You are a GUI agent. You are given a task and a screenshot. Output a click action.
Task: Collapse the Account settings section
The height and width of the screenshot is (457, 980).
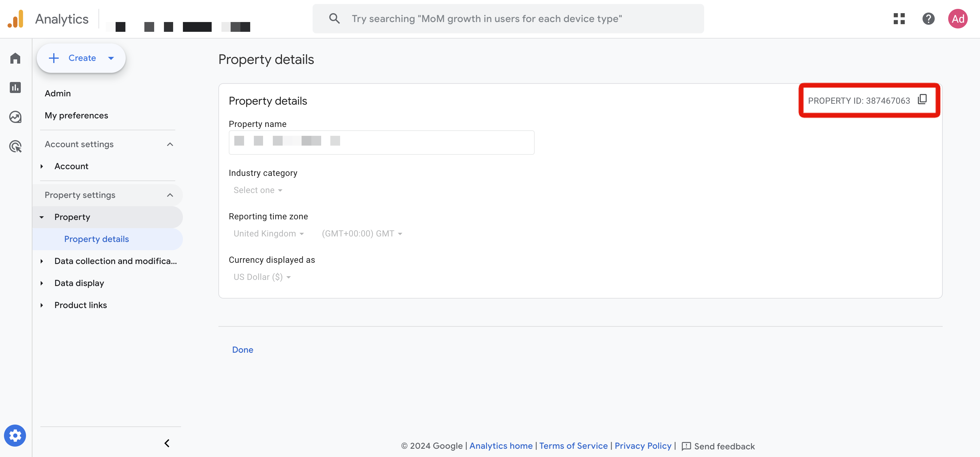[170, 144]
